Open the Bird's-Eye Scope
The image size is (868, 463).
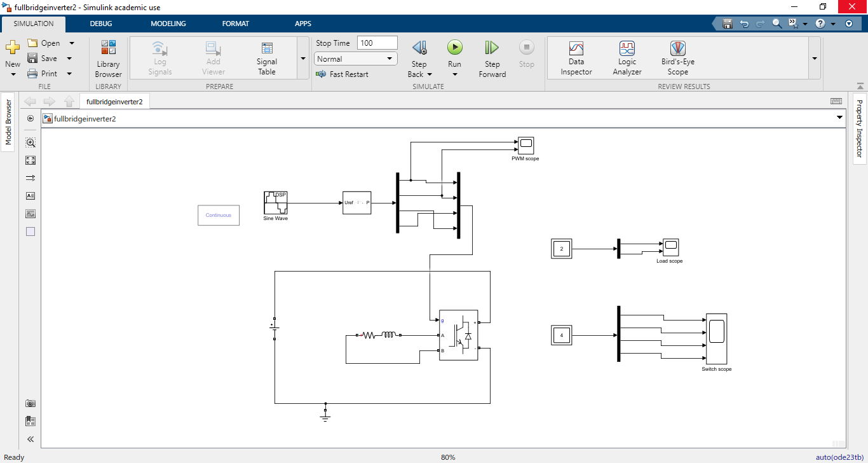point(677,59)
